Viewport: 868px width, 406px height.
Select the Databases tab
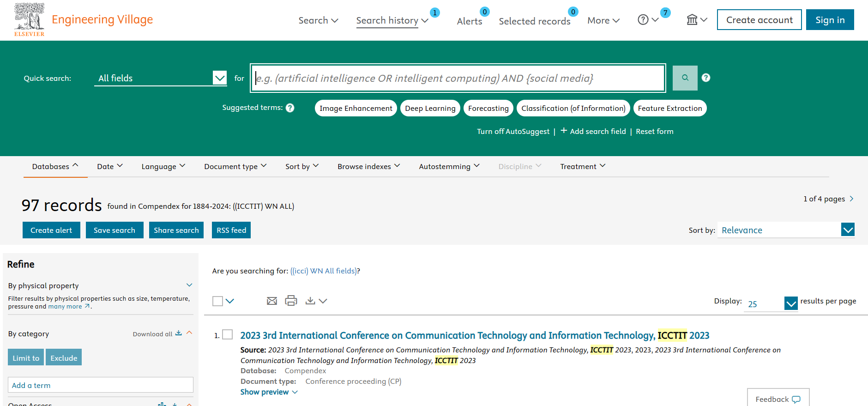pos(55,166)
